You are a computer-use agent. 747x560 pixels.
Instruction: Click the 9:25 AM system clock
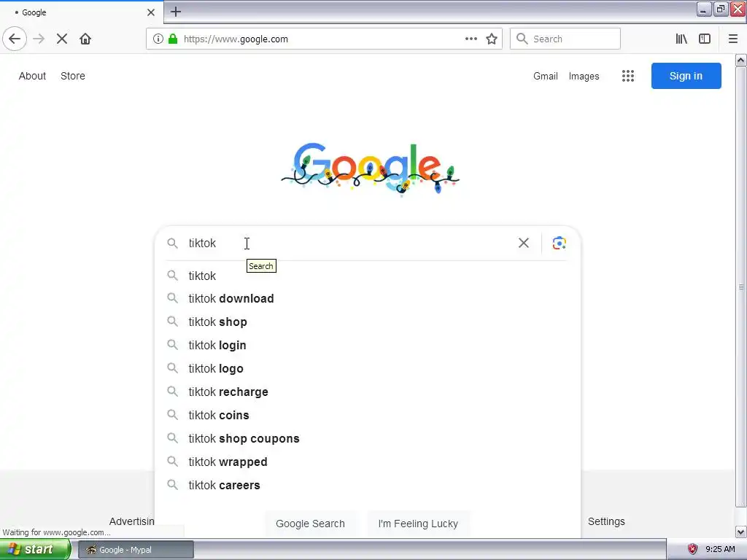click(720, 550)
